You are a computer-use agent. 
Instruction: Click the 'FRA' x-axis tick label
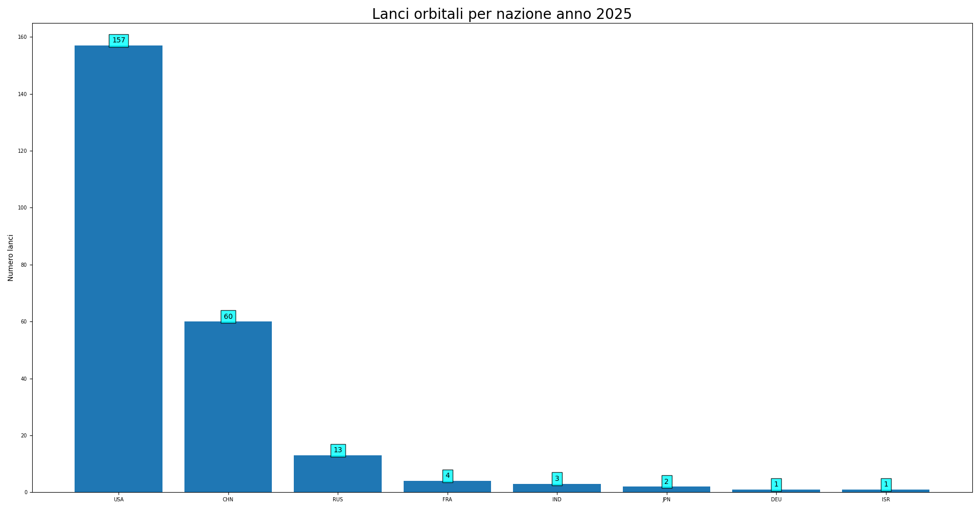click(x=447, y=500)
